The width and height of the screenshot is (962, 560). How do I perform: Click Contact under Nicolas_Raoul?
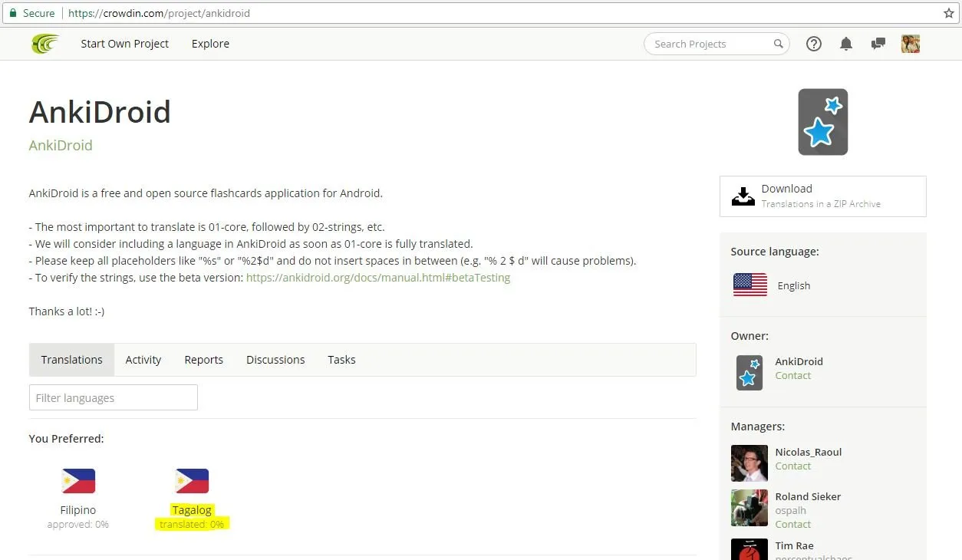[x=793, y=466]
